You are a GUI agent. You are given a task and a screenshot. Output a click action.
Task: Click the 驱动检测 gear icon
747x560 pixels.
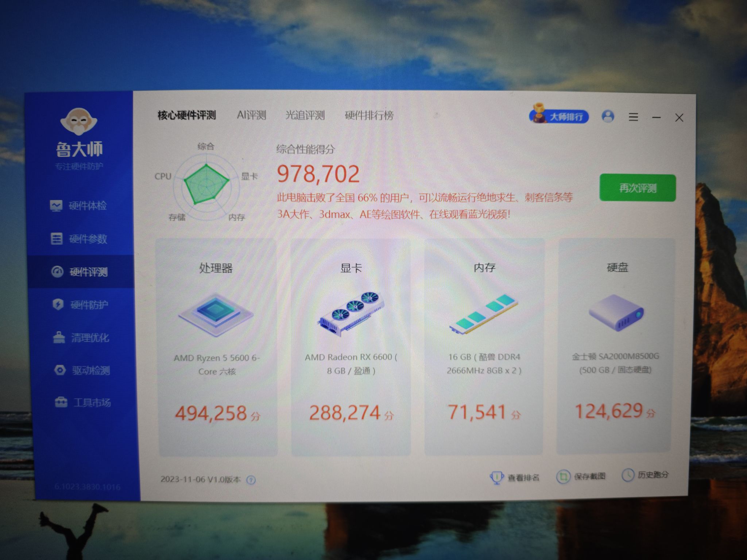point(60,370)
